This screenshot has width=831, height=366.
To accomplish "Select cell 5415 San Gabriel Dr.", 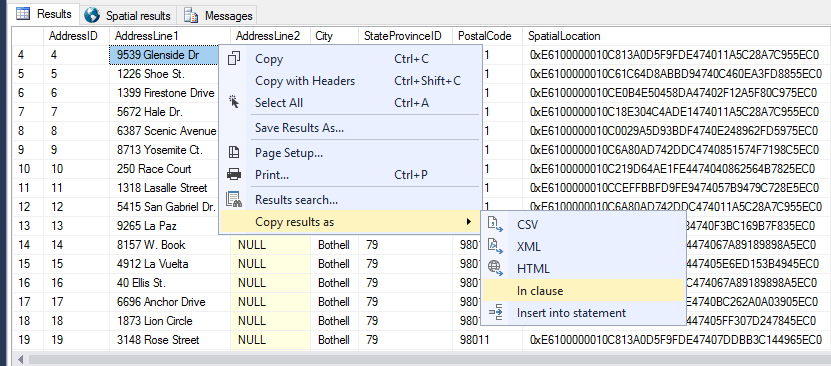I will (164, 207).
